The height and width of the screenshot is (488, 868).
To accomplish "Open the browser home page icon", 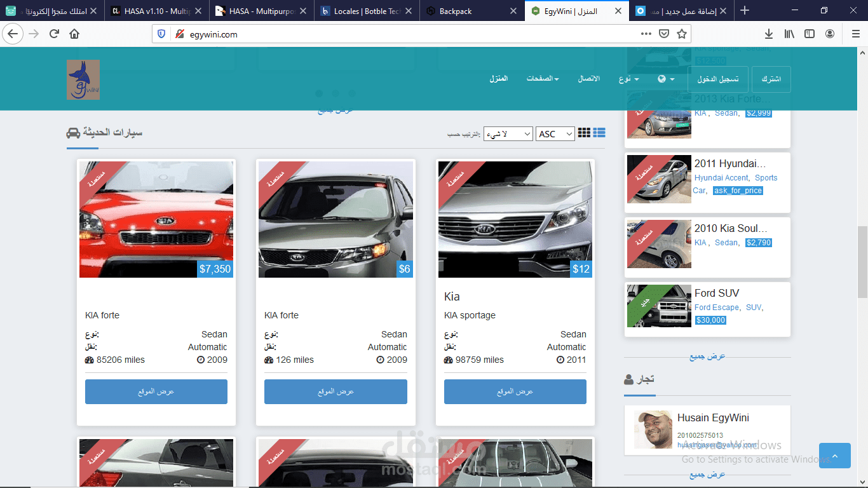I will coord(74,34).
